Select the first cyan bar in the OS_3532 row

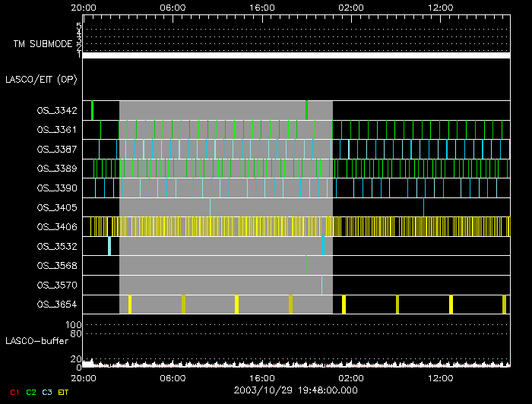(109, 245)
